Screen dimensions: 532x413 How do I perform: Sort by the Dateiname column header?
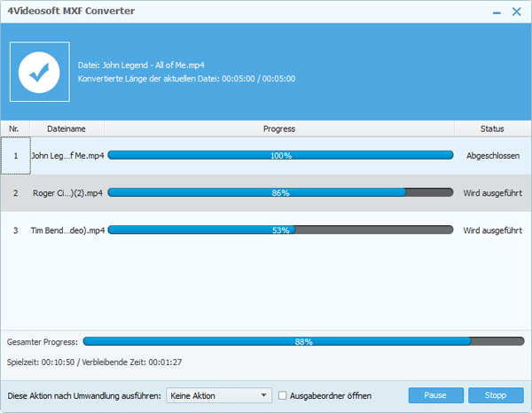point(66,129)
